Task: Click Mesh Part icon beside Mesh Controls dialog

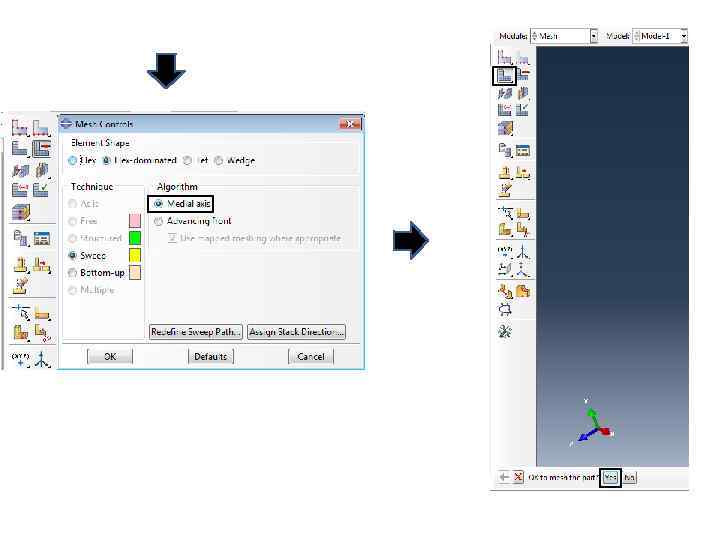Action: pos(20,148)
